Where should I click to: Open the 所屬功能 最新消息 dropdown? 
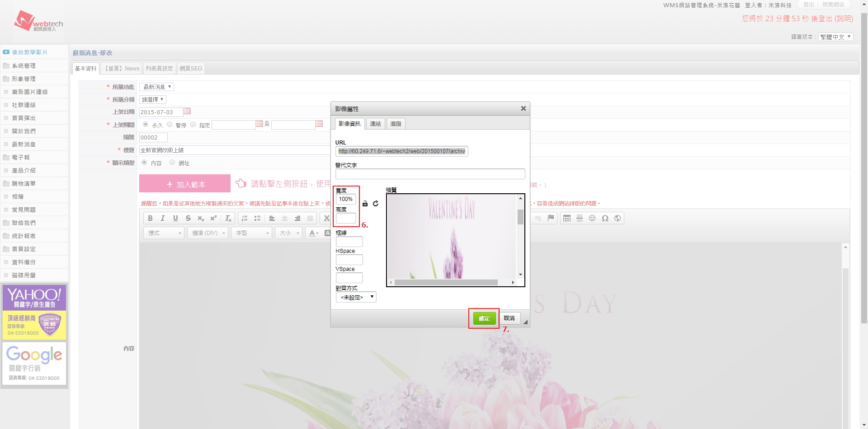[156, 87]
